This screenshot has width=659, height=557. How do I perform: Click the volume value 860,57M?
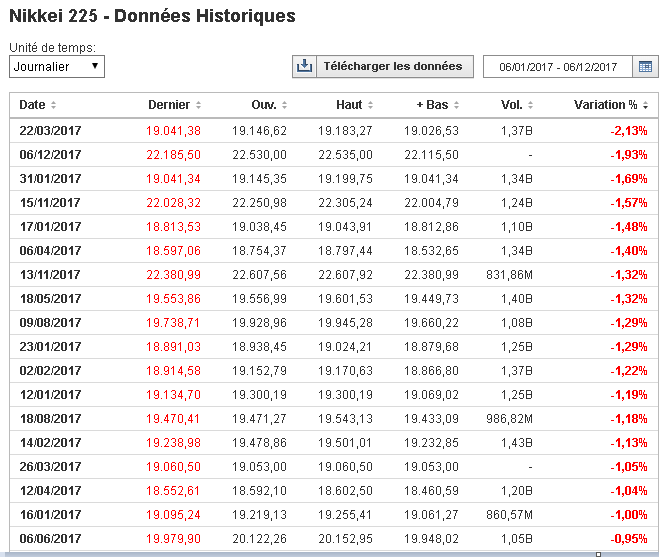[x=509, y=514]
